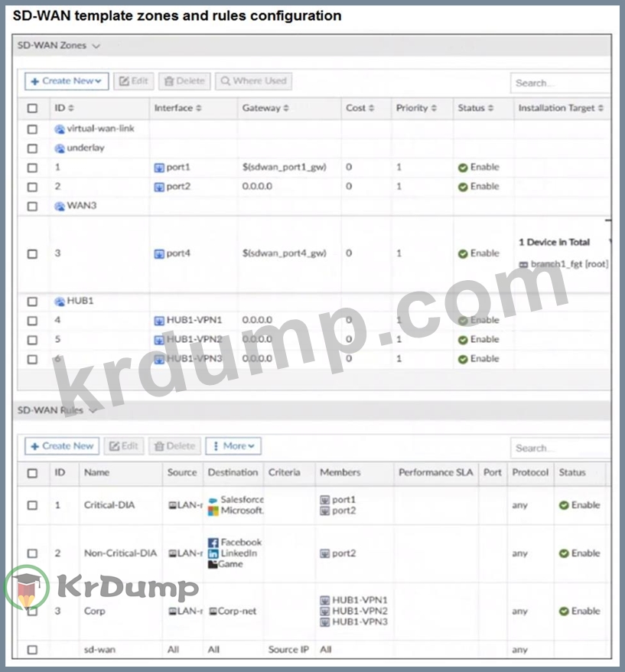The height and width of the screenshot is (672, 625).
Task: Click the SD-WAN Zones search field
Action: pos(560,83)
